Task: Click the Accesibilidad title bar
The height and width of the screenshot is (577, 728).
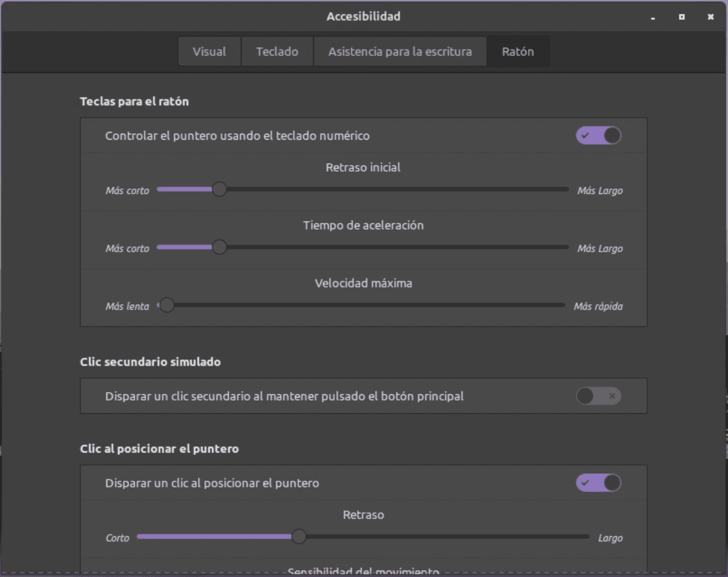Action: (x=363, y=16)
